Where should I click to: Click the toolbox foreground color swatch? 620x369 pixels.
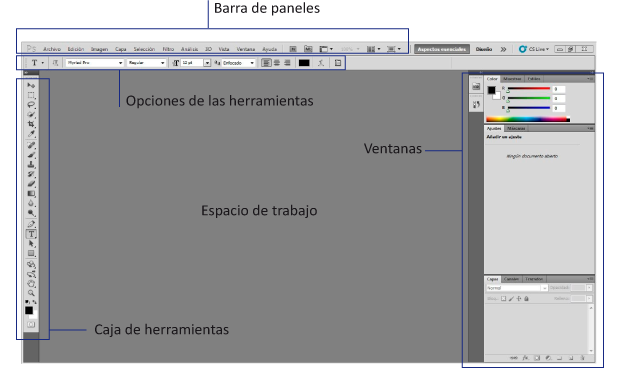tap(29, 310)
